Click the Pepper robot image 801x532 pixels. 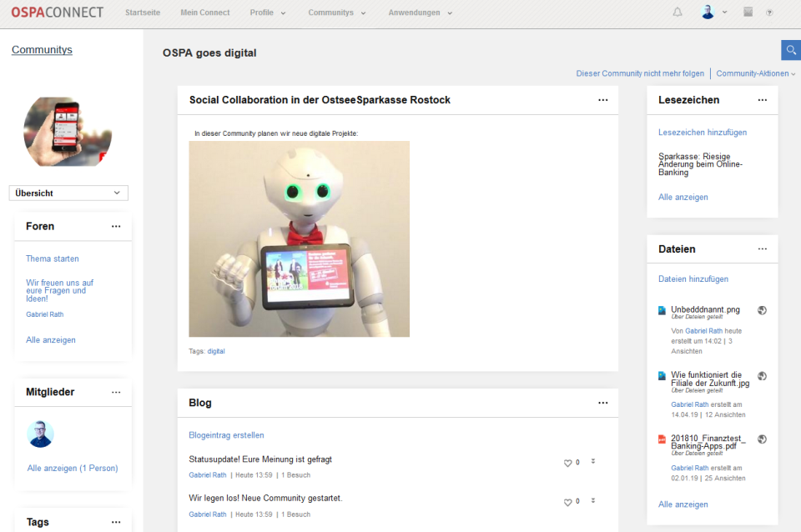click(x=300, y=239)
